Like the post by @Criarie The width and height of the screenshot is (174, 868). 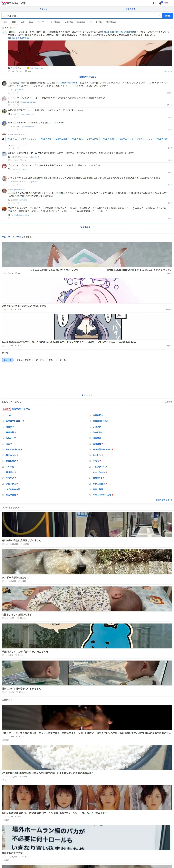point(18,185)
